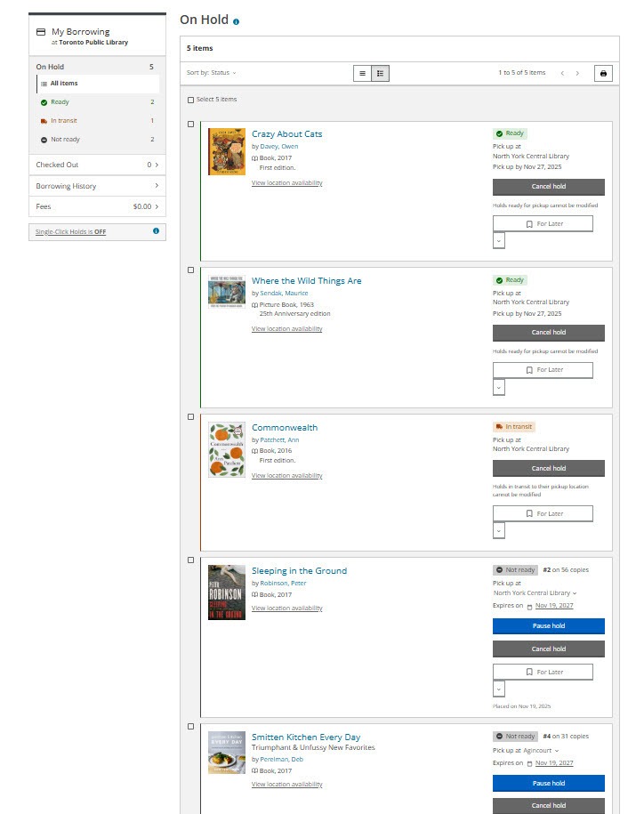644x814 pixels.
Task: Save Crazy About Cats For Later
Action: click(543, 224)
